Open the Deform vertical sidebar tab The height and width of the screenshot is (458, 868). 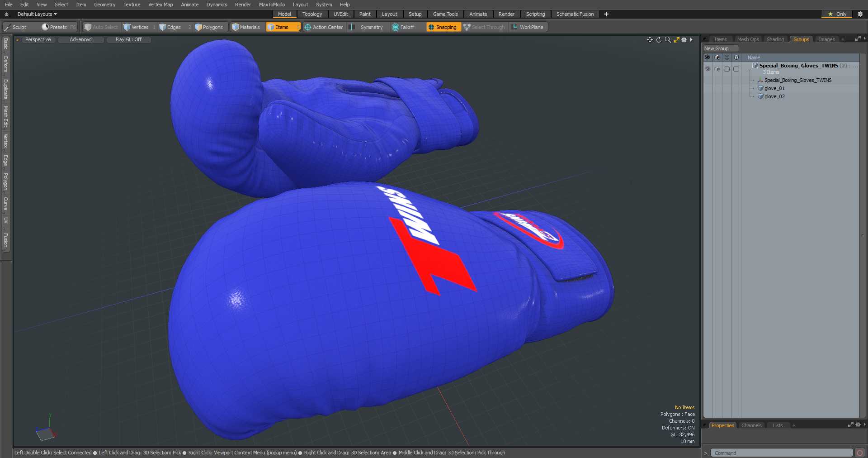click(6, 64)
